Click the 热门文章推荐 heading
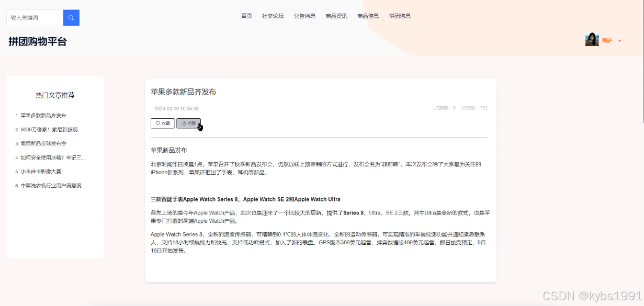This screenshot has height=306, width=644. (x=55, y=95)
